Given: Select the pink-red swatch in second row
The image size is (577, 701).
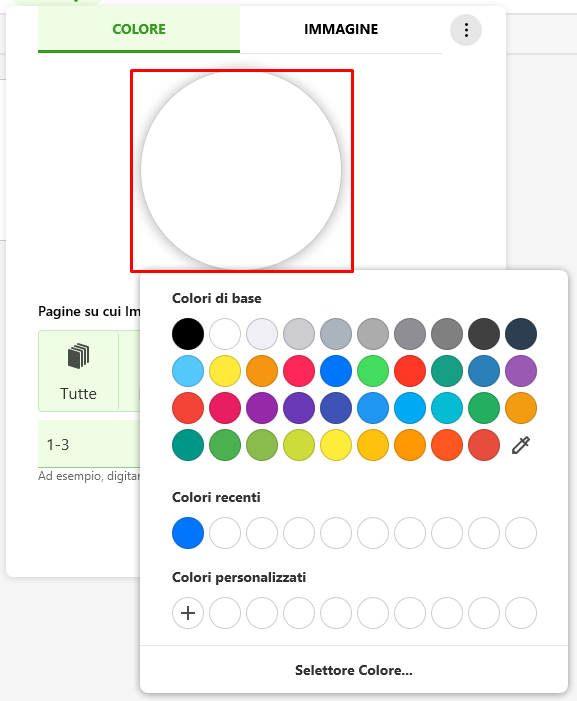Looking at the screenshot, I should (x=299, y=371).
